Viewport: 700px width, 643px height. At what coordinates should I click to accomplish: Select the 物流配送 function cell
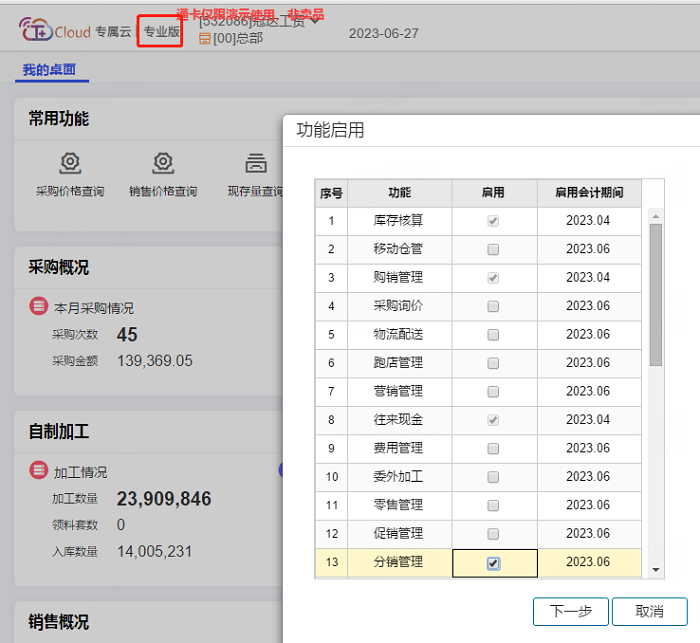[400, 334]
